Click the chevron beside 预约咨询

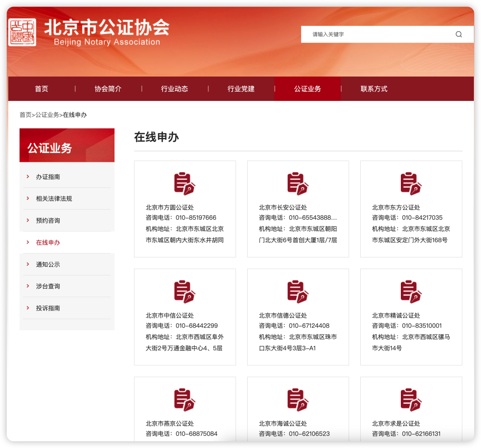click(28, 220)
